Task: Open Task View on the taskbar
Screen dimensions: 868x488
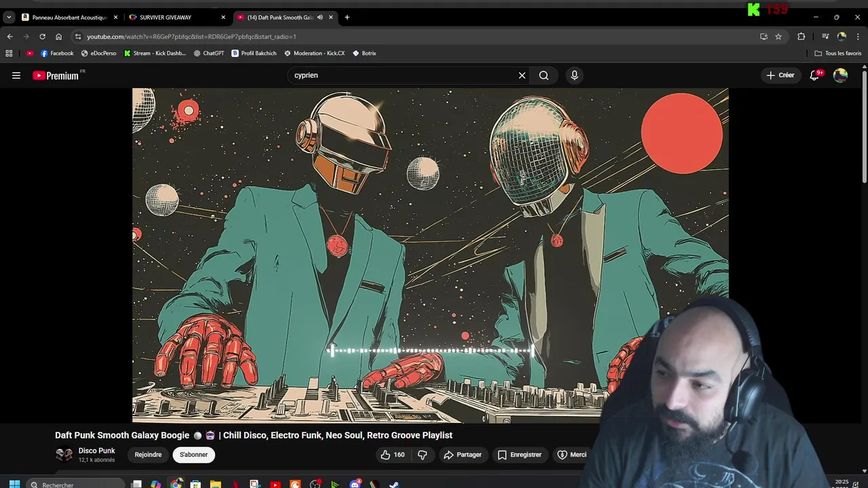Action: click(136, 484)
